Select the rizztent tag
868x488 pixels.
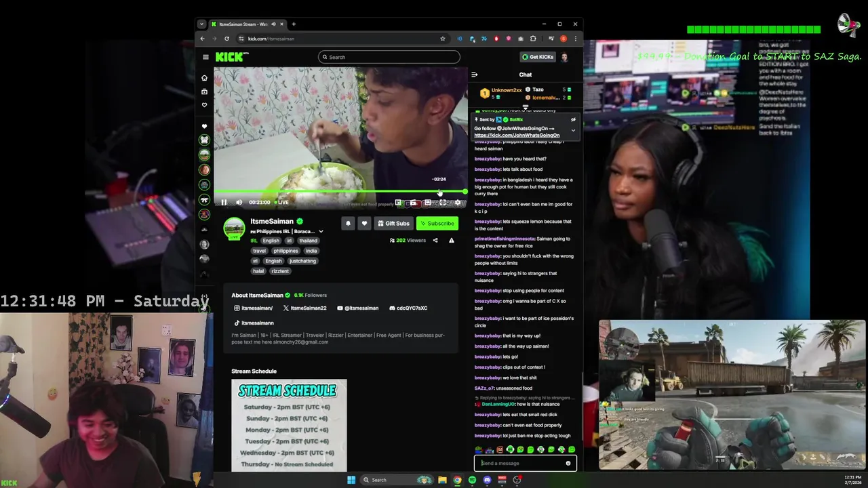pos(280,271)
